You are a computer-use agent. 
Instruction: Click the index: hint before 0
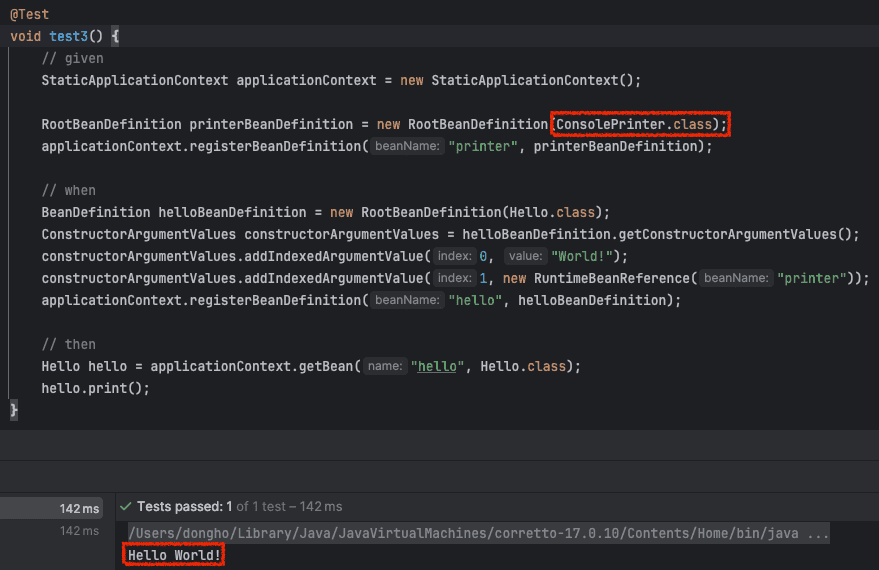455,256
